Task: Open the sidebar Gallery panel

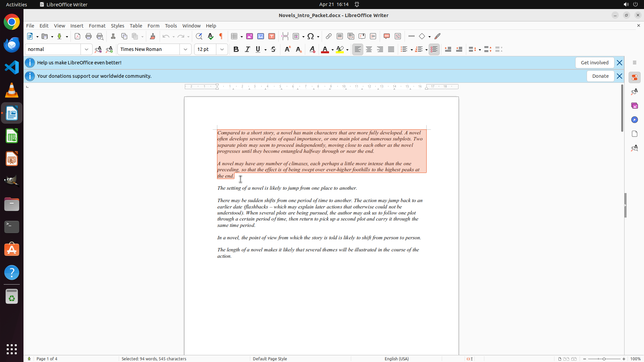Action: [634, 106]
